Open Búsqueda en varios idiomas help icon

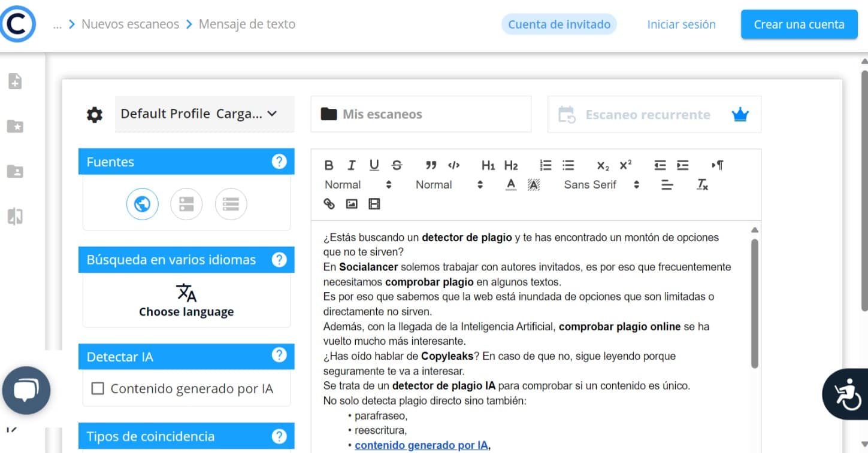tap(279, 260)
